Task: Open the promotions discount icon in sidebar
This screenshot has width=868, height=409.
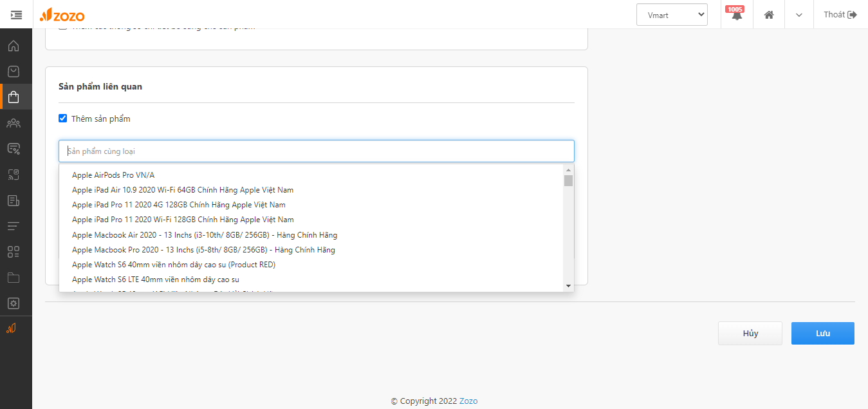Action: click(x=14, y=149)
